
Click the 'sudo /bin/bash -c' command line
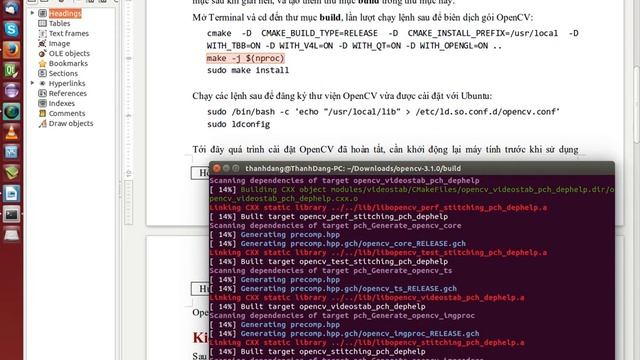[x=383, y=112]
